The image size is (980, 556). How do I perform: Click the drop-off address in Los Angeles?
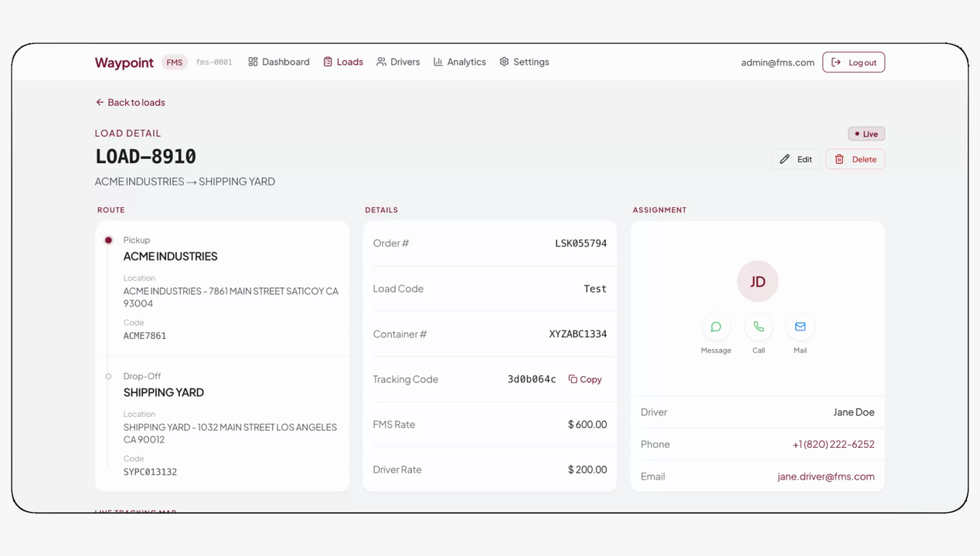(x=230, y=433)
